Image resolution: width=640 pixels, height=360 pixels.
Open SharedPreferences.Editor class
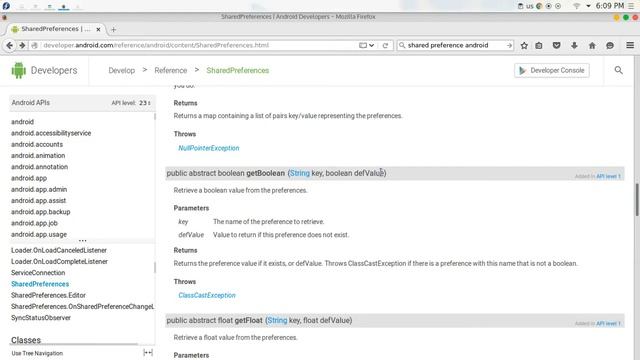click(49, 295)
